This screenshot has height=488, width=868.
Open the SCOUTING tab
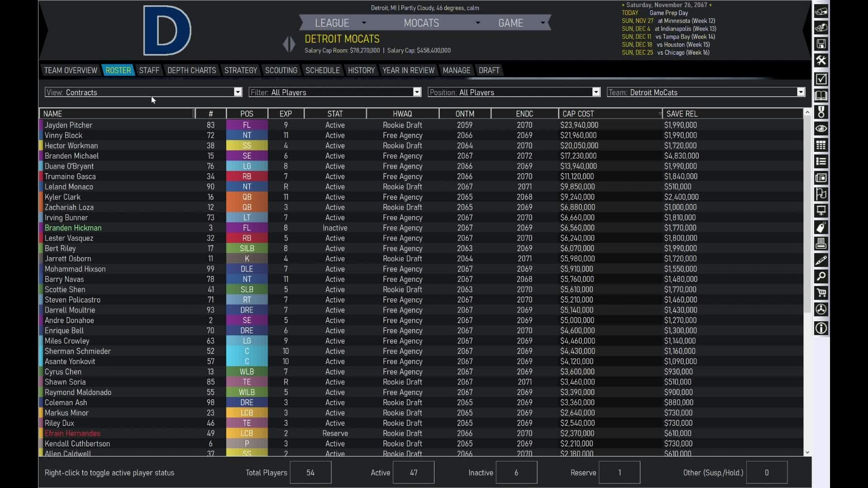point(281,70)
